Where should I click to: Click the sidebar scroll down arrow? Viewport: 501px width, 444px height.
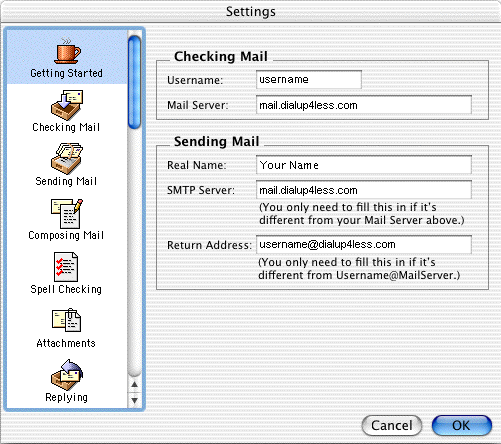(x=134, y=400)
